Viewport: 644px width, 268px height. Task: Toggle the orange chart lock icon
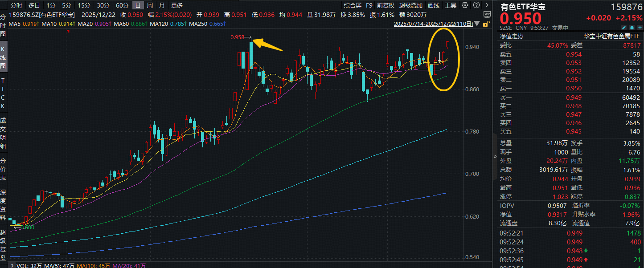tap(487, 24)
